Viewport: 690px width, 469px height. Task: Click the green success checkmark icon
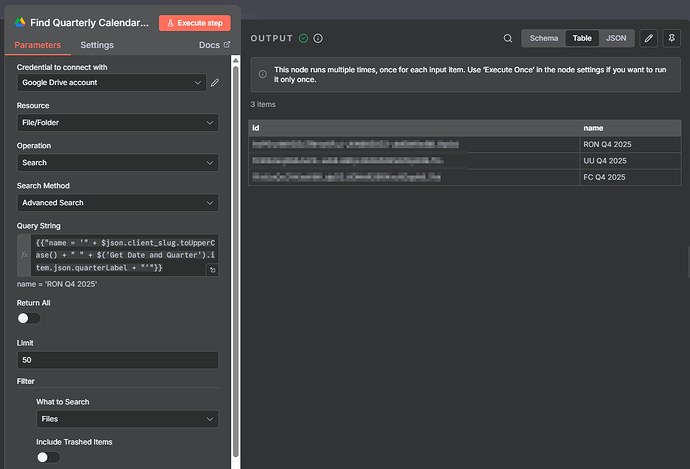coord(303,38)
